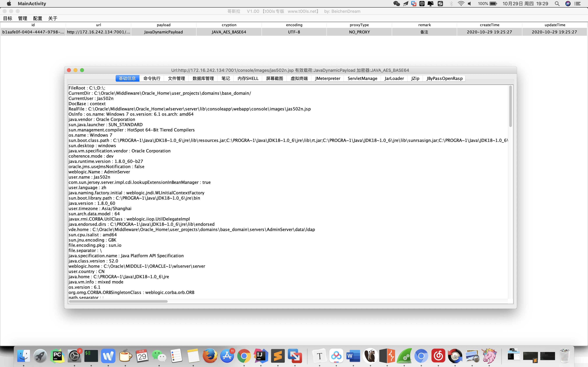This screenshot has width=588, height=367.
Task: Click the Spotlight search menu bar icon
Action: tap(557, 4)
